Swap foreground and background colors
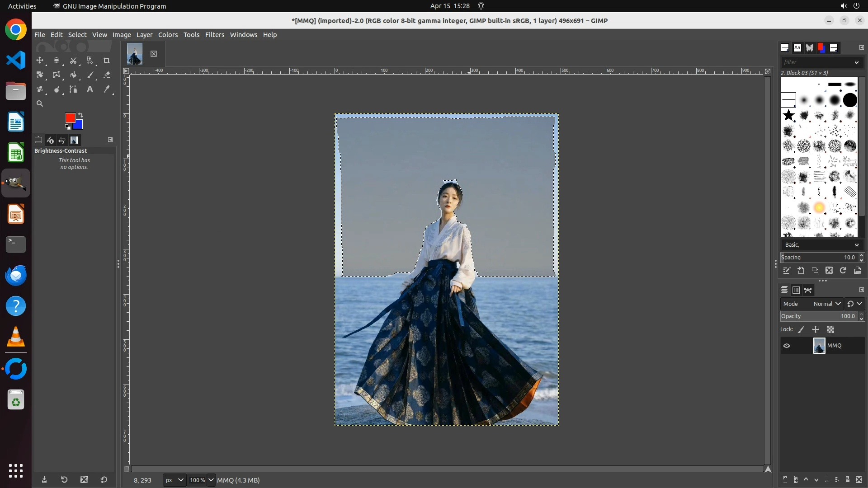Image resolution: width=868 pixels, height=488 pixels. click(x=80, y=115)
